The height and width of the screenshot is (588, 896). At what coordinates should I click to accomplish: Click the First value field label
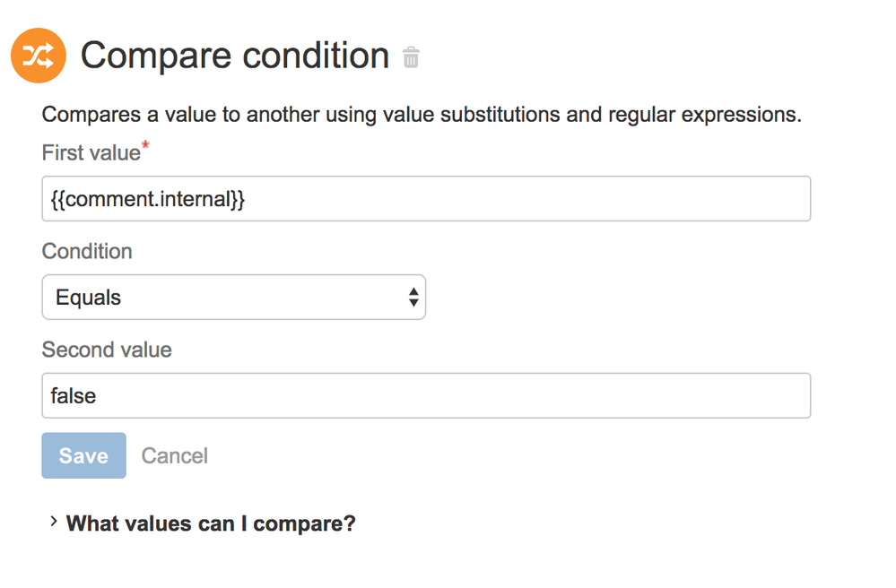[91, 152]
